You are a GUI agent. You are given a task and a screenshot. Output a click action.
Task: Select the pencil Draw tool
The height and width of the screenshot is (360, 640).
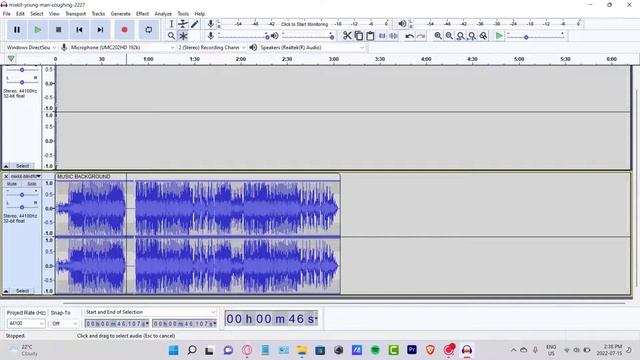point(195,24)
